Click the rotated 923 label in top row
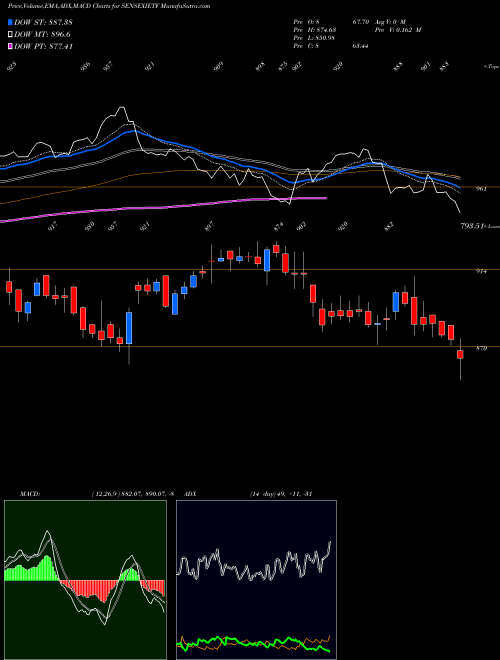 [13, 66]
